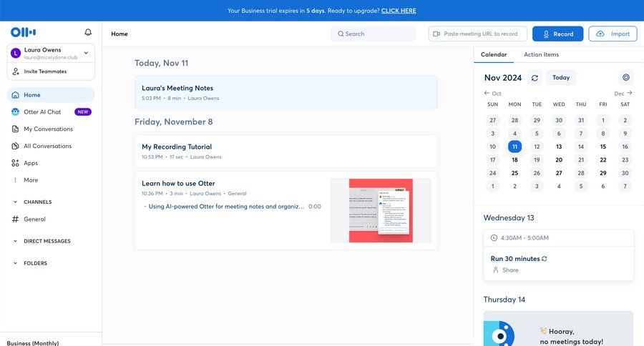Image resolution: width=644 pixels, height=346 pixels.
Task: Open Laura's Meeting Notes conversation
Action: pos(286,92)
